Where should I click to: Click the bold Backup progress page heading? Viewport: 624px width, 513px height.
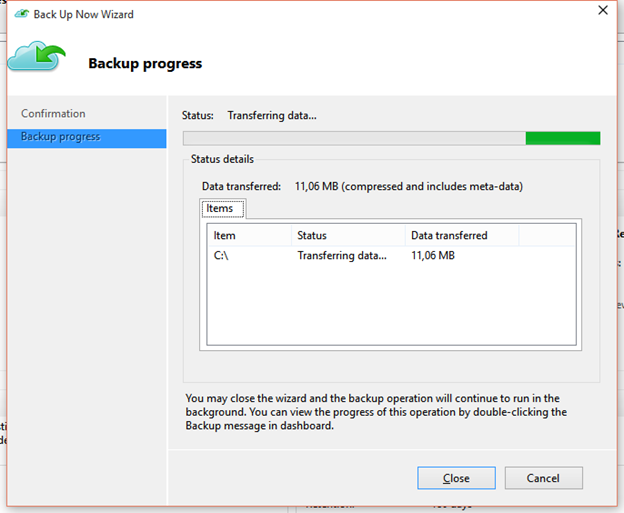point(145,64)
